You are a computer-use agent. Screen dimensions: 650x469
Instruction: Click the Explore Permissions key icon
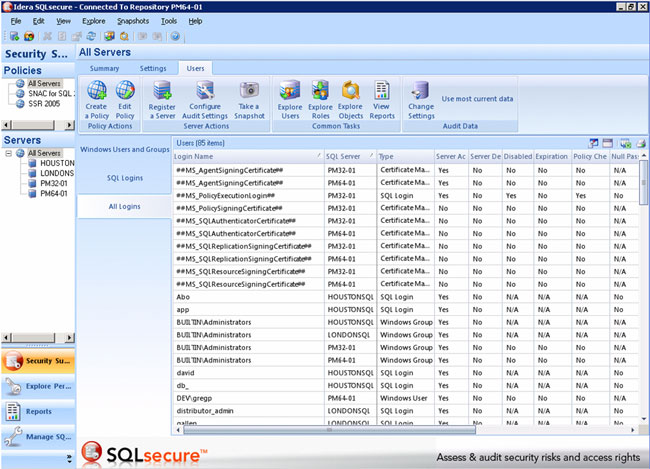(x=13, y=386)
